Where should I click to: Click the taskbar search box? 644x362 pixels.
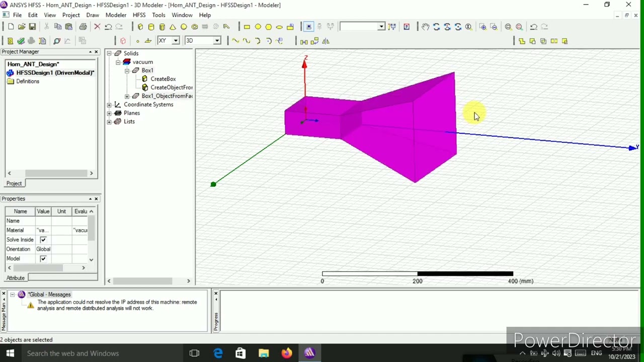[102, 353]
